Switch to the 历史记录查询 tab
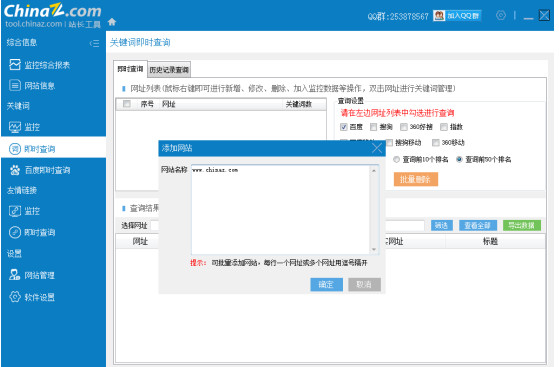Image resolution: width=559 pixels, height=367 pixels. pos(169,70)
